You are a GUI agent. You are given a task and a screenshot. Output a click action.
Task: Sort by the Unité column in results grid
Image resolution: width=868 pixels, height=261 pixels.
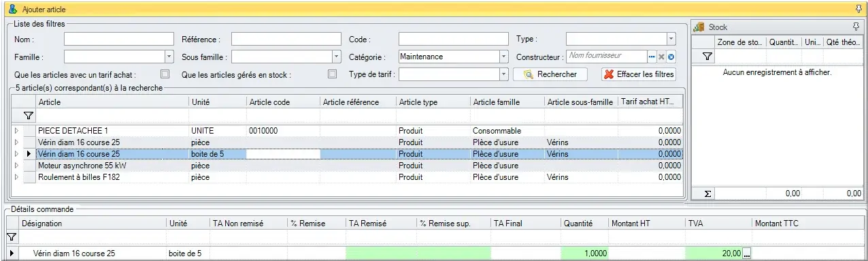[x=218, y=102]
